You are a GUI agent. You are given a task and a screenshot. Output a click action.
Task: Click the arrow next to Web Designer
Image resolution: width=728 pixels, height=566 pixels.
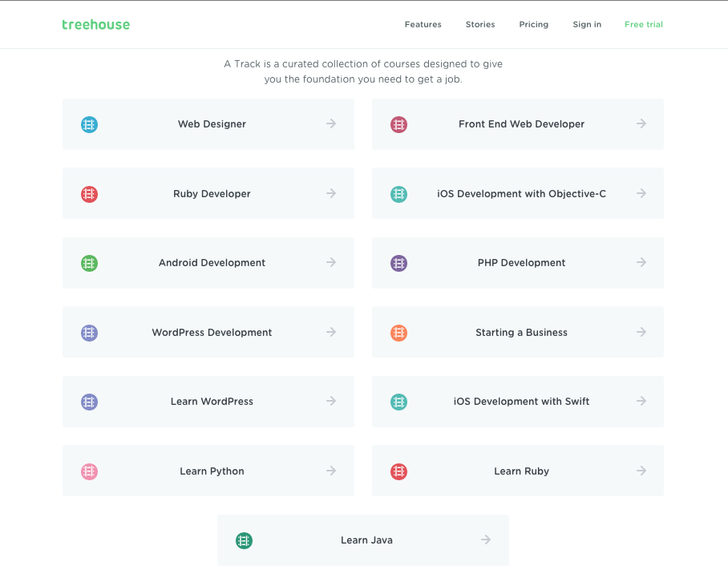pos(331,123)
